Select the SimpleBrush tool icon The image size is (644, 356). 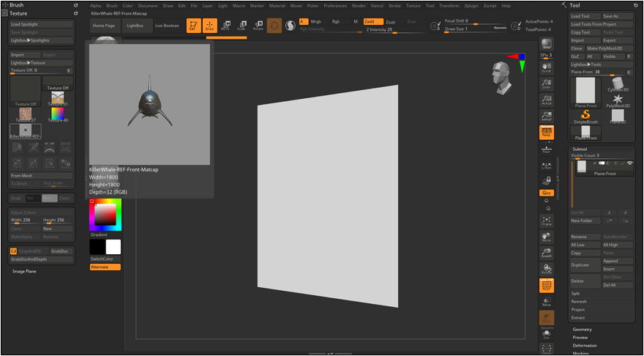(x=587, y=116)
